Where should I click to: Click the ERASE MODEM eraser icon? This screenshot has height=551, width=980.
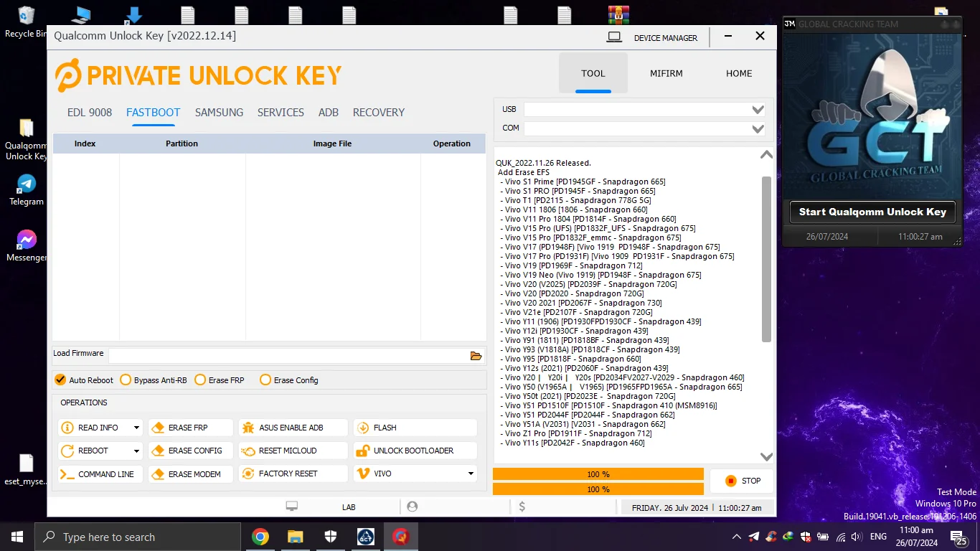(158, 474)
